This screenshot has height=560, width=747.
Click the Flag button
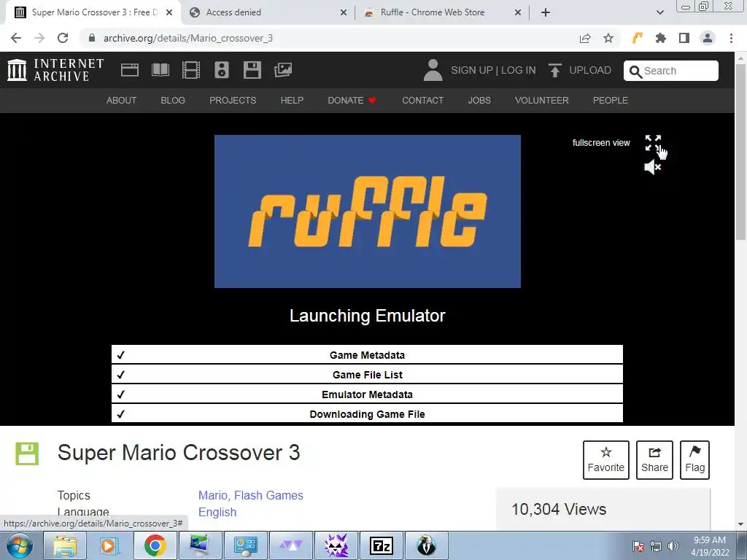click(695, 460)
